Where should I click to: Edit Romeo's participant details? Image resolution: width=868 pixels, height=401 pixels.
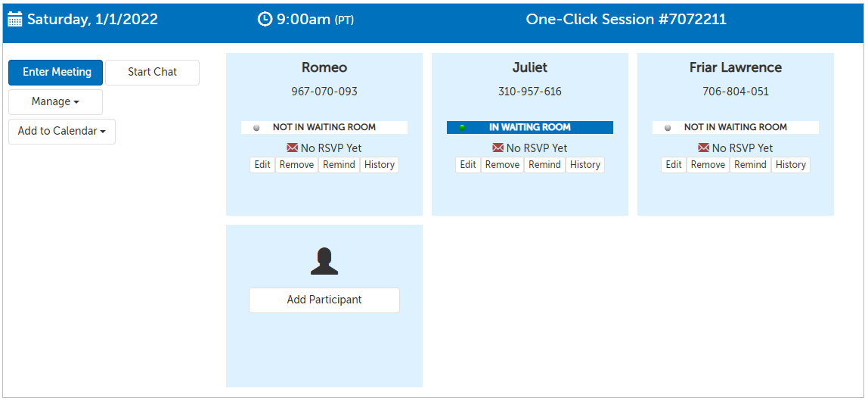262,165
